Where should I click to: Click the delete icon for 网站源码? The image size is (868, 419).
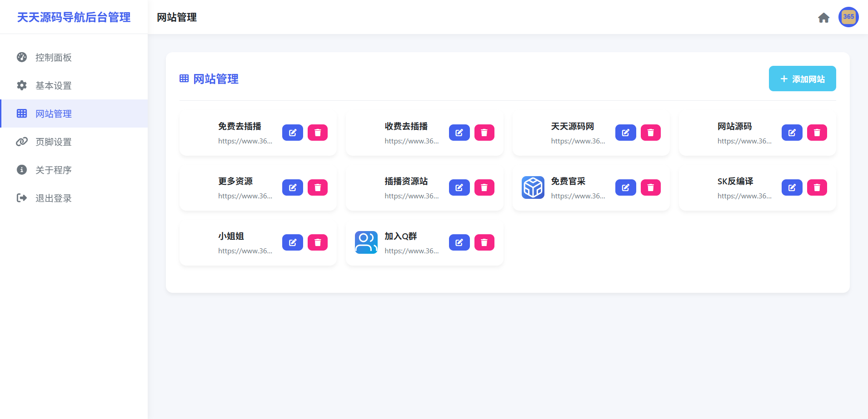point(817,132)
